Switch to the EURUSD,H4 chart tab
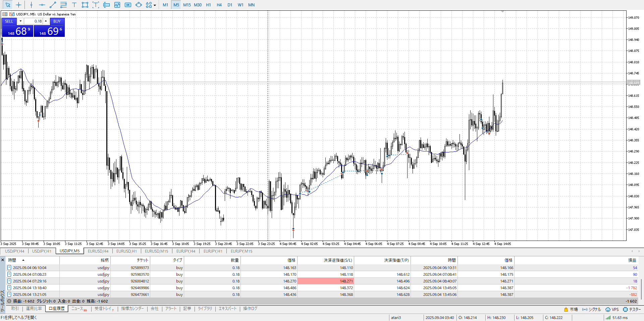The image size is (644, 321). tap(98, 251)
